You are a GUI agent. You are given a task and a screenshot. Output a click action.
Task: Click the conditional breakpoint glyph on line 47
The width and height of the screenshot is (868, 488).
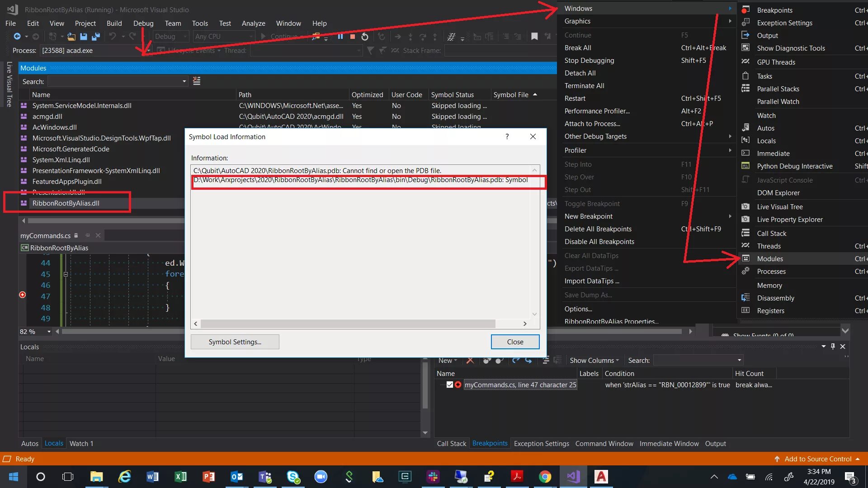[x=23, y=295]
